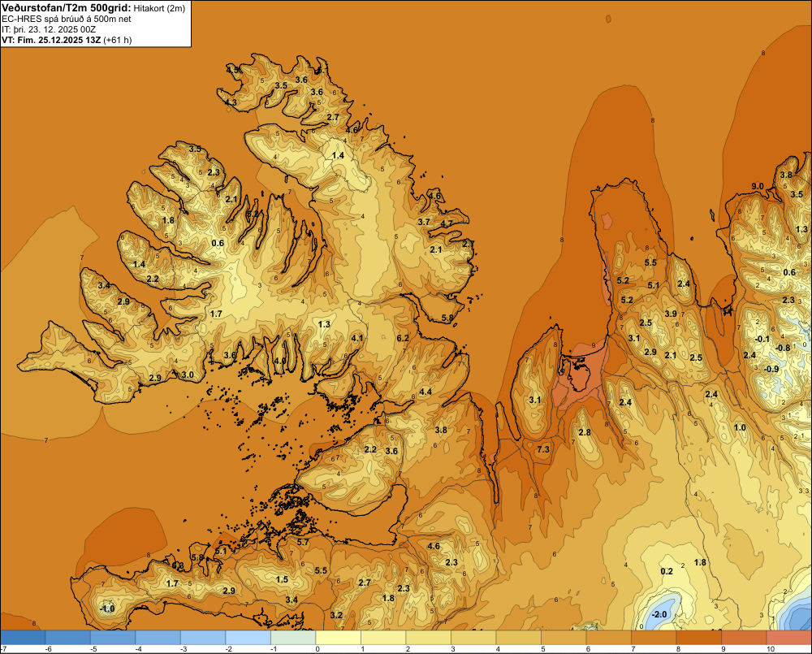
Task: Click the 1.0 temperature value
Action: (x=740, y=427)
